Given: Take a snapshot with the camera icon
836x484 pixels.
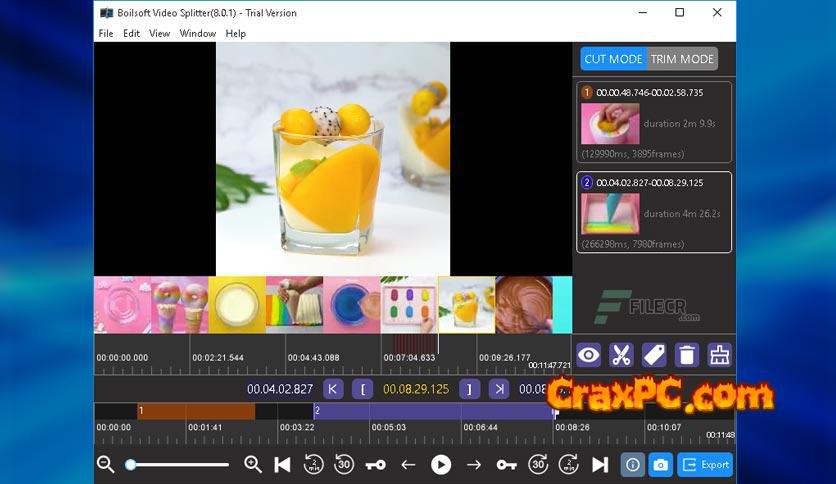Looking at the screenshot, I should pos(660,464).
